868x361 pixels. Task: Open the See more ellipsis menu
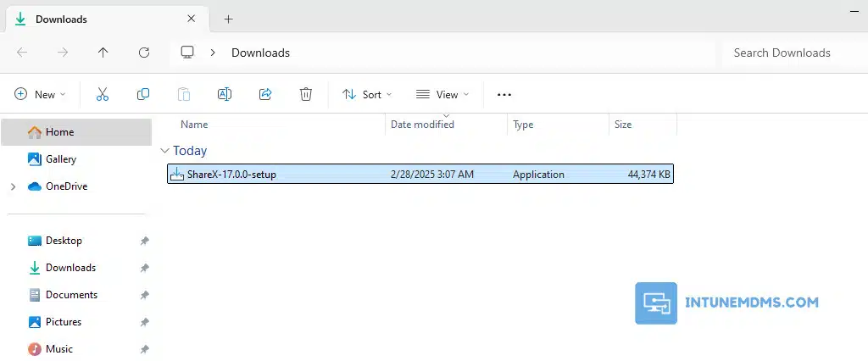click(x=504, y=94)
